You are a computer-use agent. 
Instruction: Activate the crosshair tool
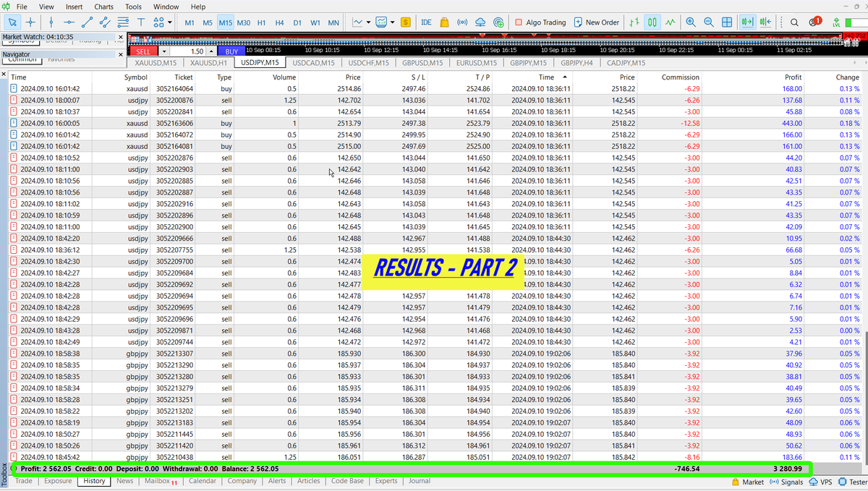30,22
